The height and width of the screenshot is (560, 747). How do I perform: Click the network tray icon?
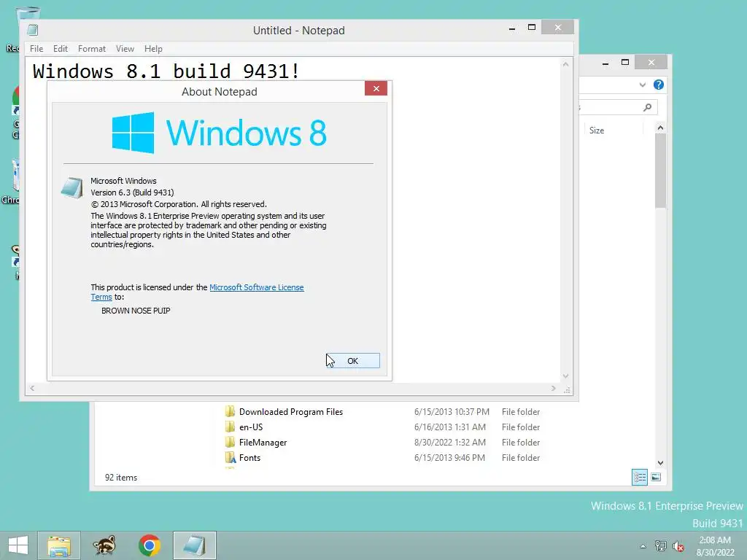660,545
